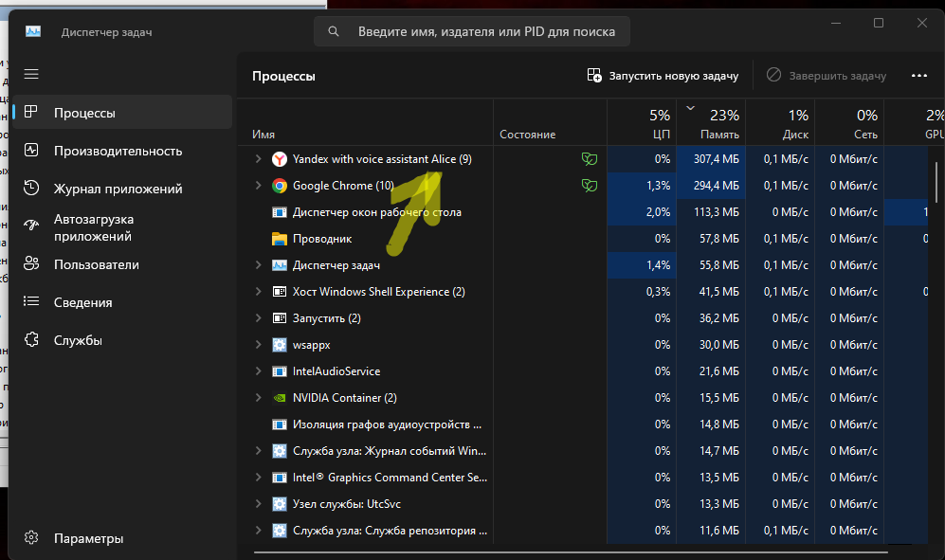Expand the Yandex with voice assistant Alice group
The width and height of the screenshot is (945, 560).
[258, 159]
